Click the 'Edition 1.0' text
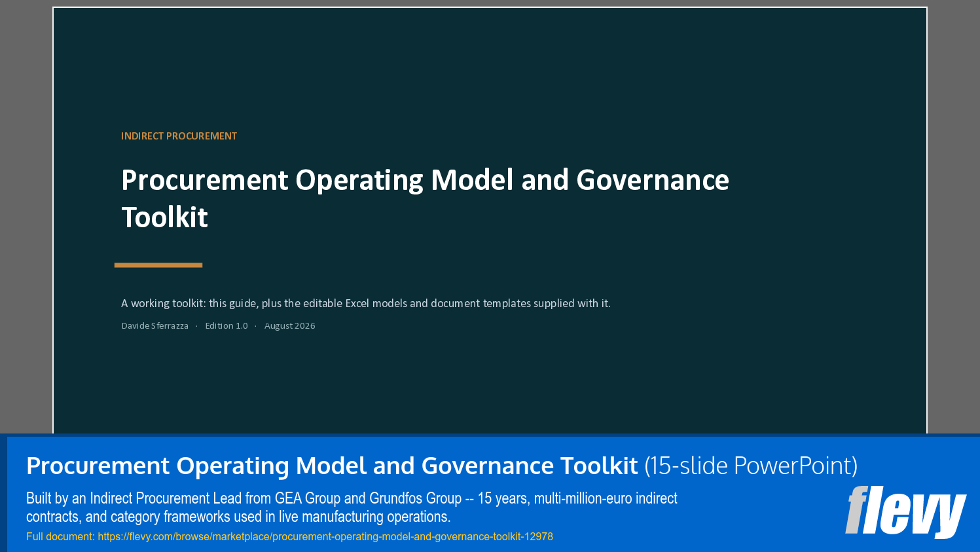The height and width of the screenshot is (552, 980). click(x=227, y=325)
